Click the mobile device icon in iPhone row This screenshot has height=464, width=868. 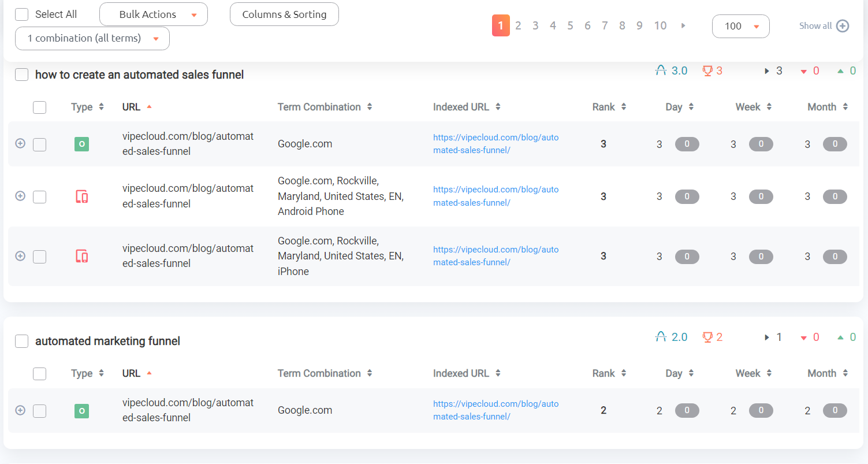click(82, 257)
